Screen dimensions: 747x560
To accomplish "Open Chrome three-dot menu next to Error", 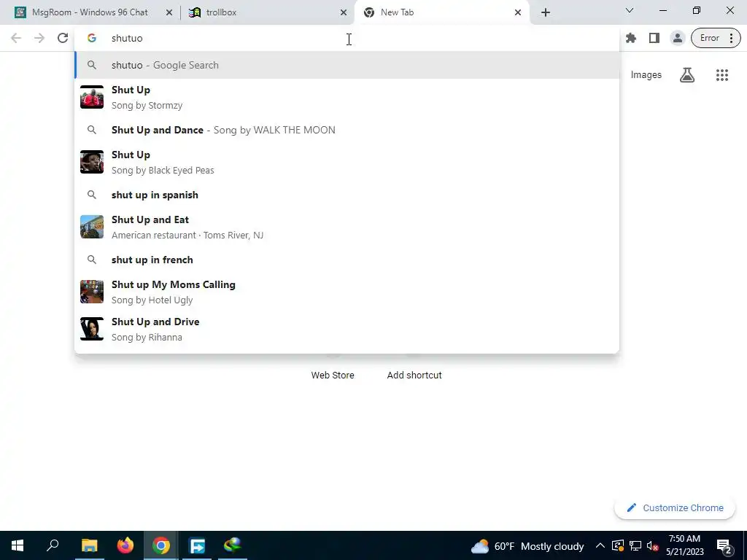I will tap(731, 38).
